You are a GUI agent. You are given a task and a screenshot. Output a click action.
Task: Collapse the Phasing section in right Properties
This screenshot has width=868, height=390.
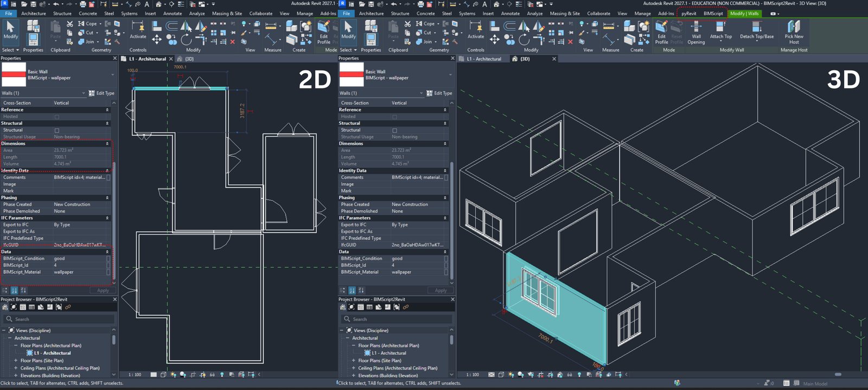[445, 197]
